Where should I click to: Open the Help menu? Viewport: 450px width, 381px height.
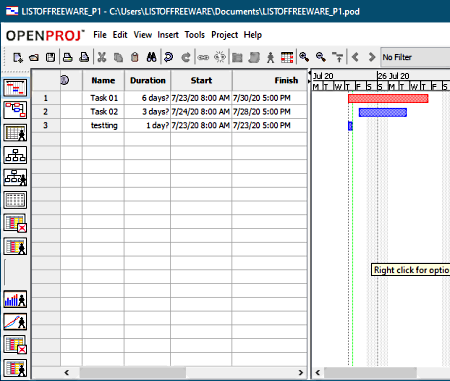[x=253, y=35]
